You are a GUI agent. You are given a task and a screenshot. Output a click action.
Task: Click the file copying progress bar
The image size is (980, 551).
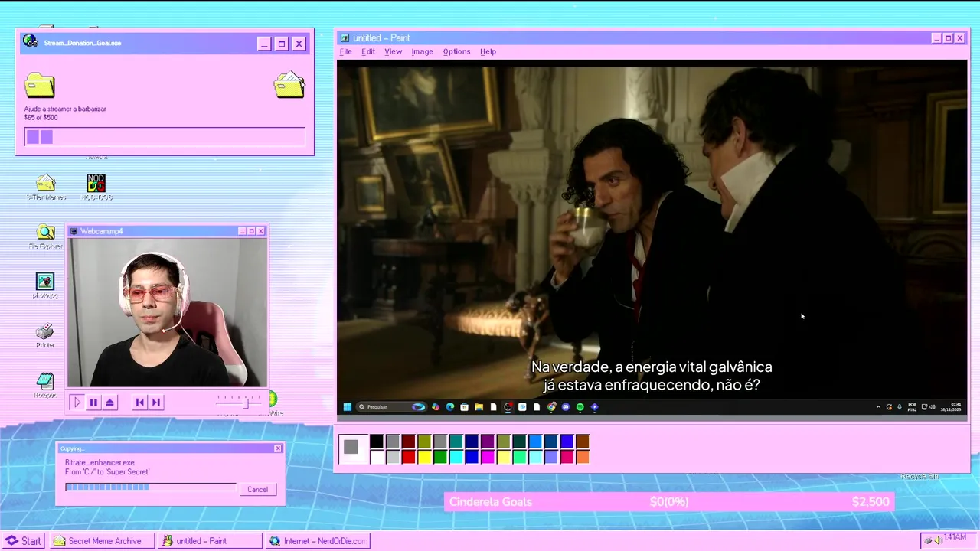tap(151, 487)
